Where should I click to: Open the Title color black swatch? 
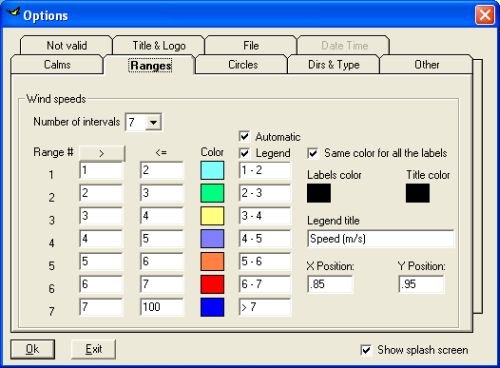point(418,193)
